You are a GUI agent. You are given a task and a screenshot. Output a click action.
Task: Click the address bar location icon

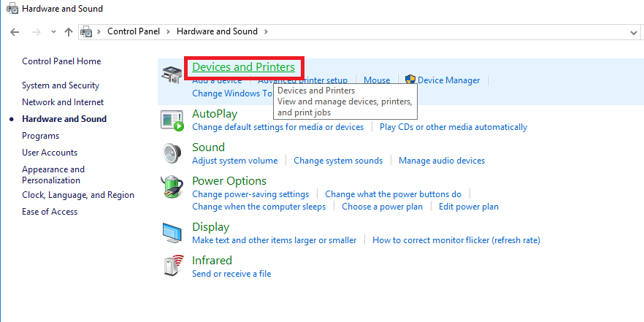pos(86,31)
